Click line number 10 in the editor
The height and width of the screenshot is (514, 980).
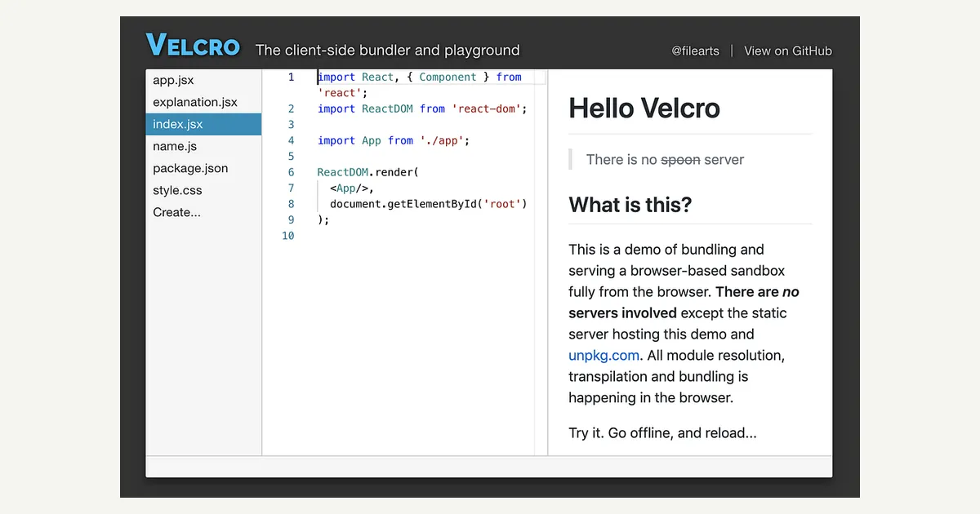coord(287,236)
